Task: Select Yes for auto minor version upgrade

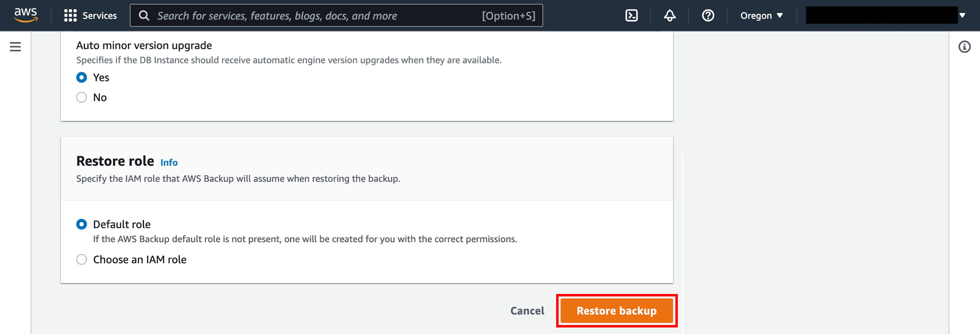Action: 82,78
